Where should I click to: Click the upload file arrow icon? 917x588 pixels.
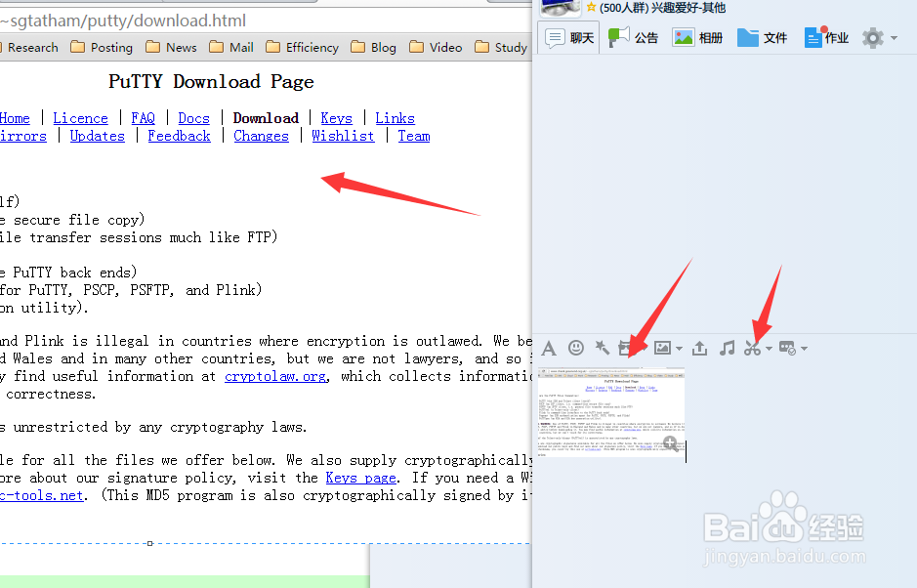point(699,349)
